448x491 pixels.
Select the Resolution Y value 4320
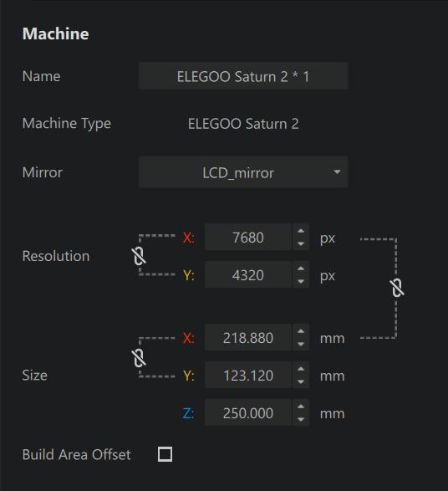(247, 275)
